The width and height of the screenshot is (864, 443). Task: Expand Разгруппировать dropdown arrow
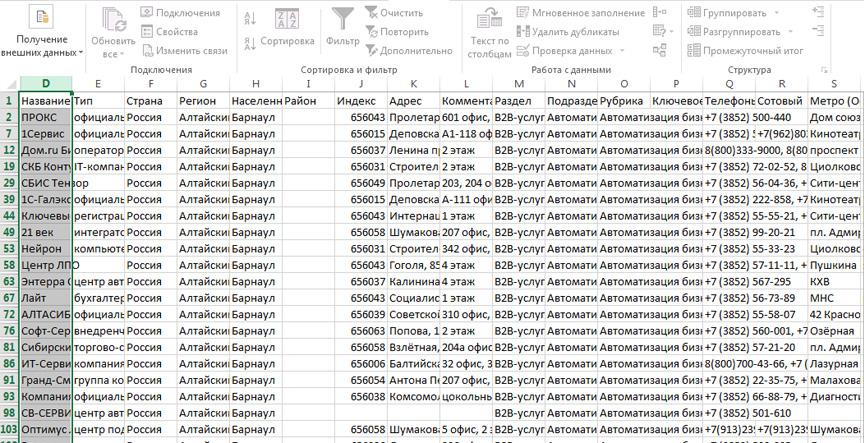791,32
